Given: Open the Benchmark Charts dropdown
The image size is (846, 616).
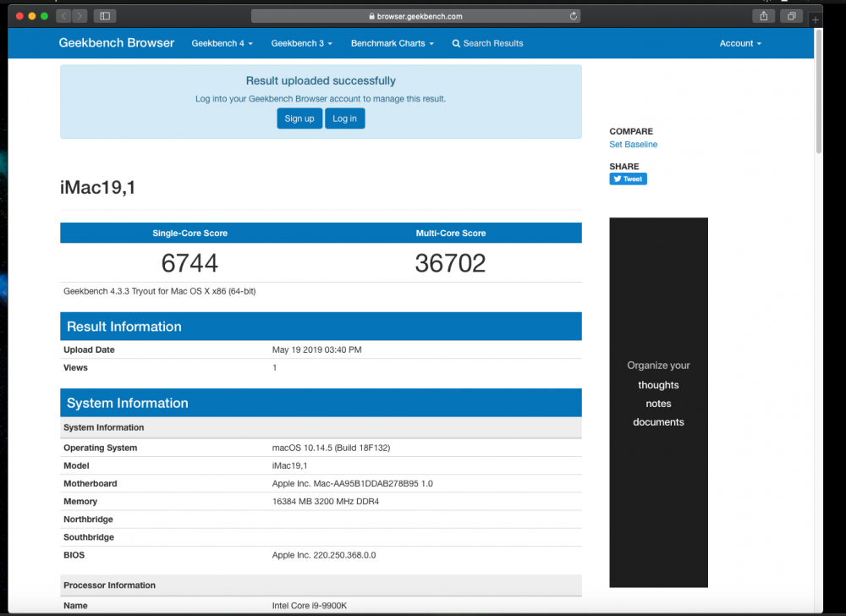Looking at the screenshot, I should (393, 43).
